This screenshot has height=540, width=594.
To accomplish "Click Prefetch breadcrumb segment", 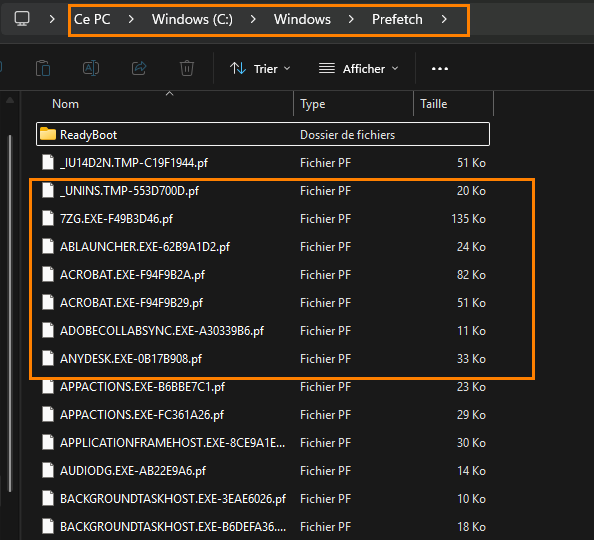I will [x=397, y=19].
